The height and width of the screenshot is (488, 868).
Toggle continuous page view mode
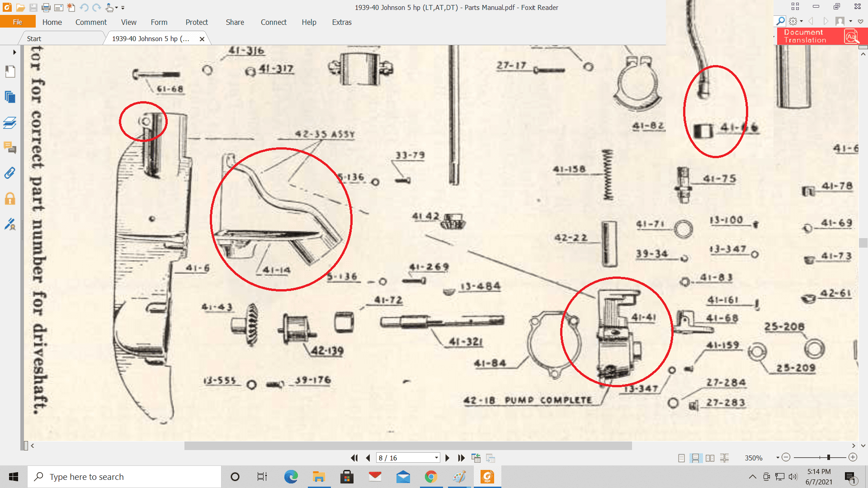pyautogui.click(x=696, y=458)
